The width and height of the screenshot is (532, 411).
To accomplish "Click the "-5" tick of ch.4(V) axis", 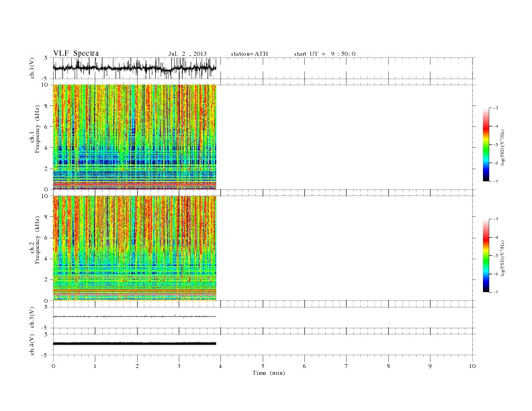I will (46, 355).
